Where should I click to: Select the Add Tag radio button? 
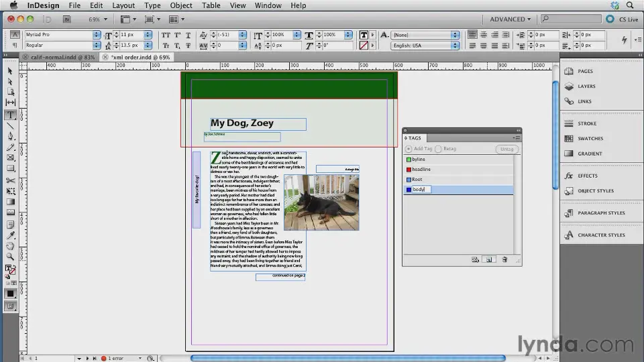[x=409, y=149]
